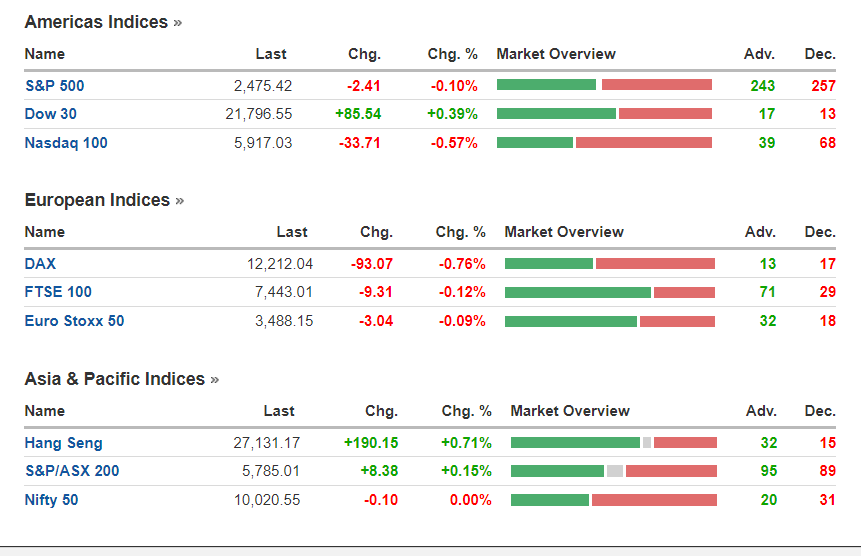
Task: Click the Dow 30 advancers count 17
Action: tap(767, 114)
